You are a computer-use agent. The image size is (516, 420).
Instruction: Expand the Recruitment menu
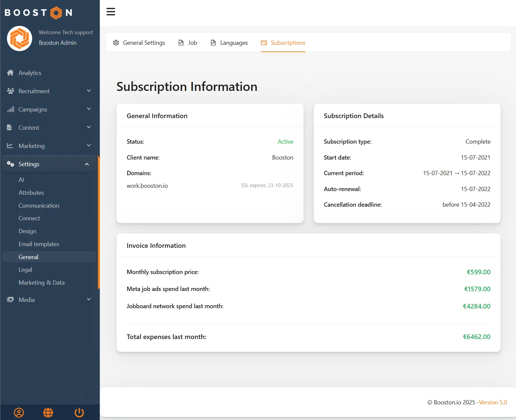(49, 91)
